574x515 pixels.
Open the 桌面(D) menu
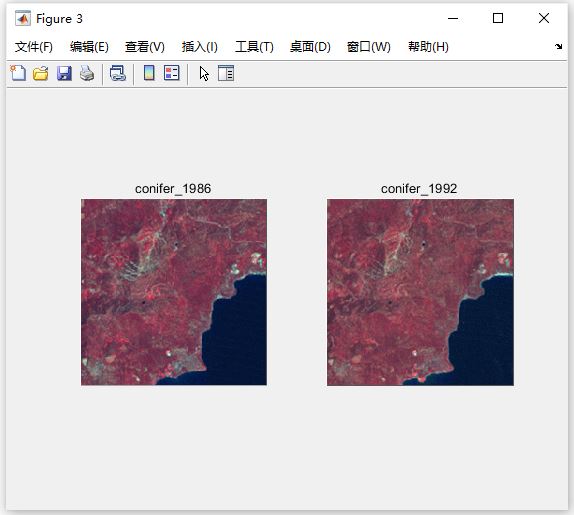(310, 47)
